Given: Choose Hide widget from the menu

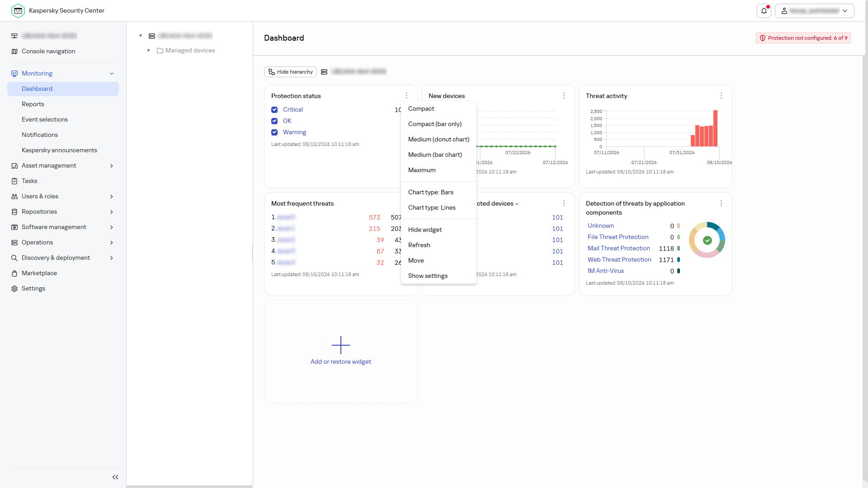Looking at the screenshot, I should pyautogui.click(x=439, y=230).
